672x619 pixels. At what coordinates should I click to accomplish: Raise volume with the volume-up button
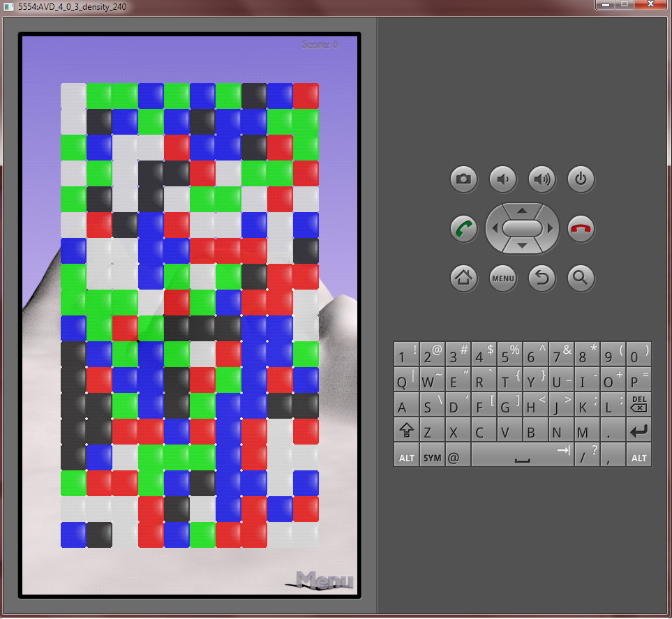pos(542,179)
